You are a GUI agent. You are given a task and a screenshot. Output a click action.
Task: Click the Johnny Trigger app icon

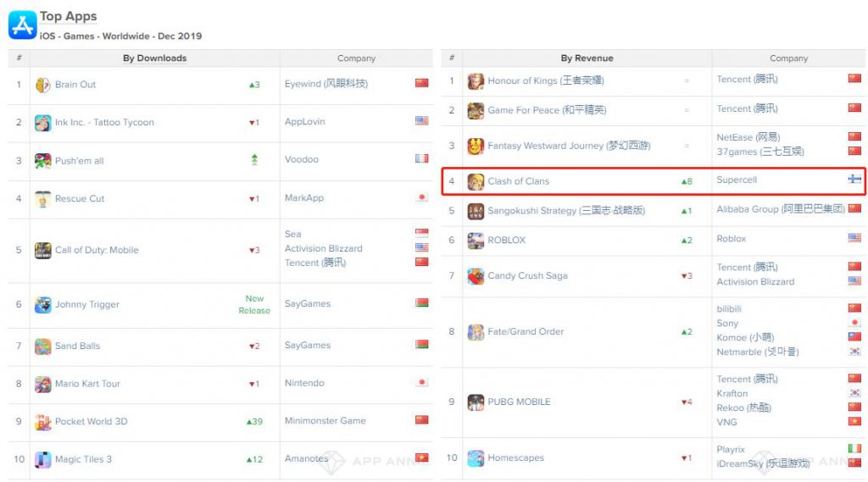pos(42,304)
